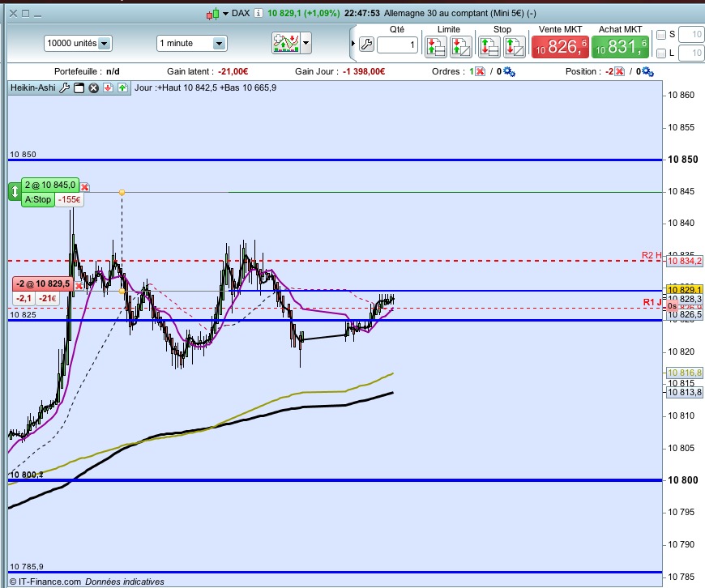Click the orange handle on stop order line
705x588 pixels.
point(122,193)
